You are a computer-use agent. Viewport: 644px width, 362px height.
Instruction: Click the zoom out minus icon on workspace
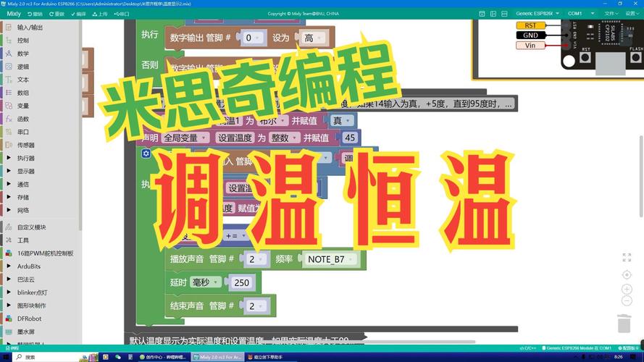click(x=627, y=302)
